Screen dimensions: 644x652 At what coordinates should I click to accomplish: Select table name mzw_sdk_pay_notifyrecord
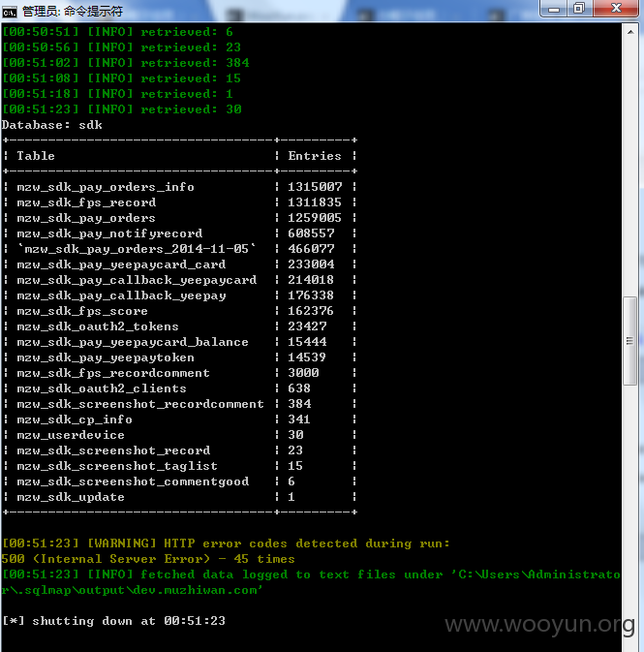click(x=109, y=233)
